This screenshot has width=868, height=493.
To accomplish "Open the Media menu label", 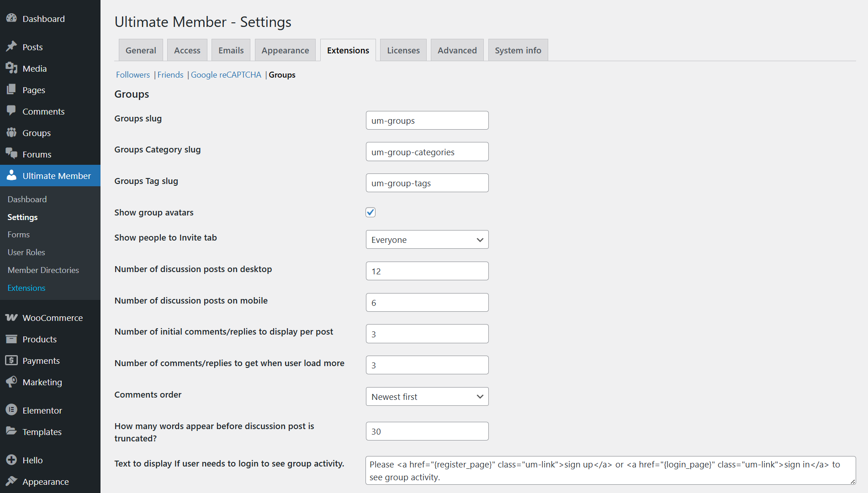I will [35, 68].
